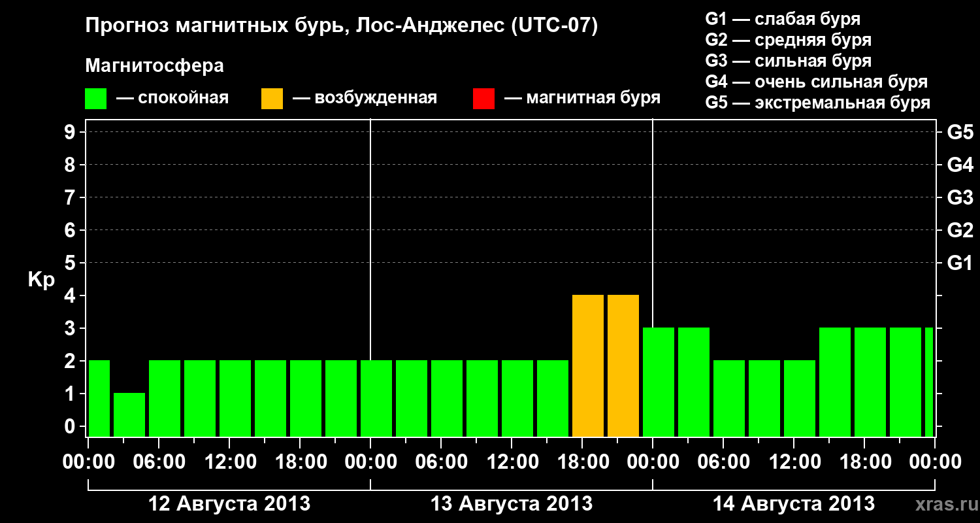This screenshot has height=523, width=980.
Task: Click the 'G2 — средняя буря' legend line
Action: tap(789, 40)
